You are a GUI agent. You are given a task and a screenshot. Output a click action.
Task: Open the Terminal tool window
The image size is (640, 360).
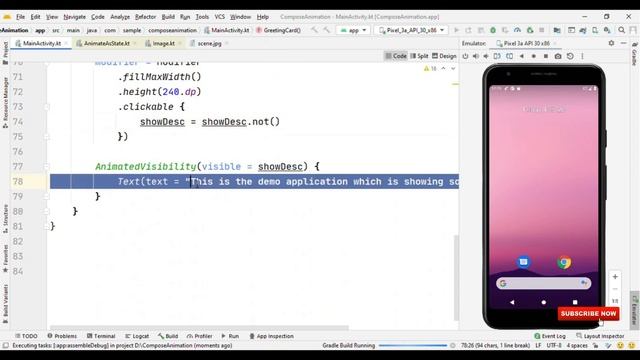tap(101, 336)
